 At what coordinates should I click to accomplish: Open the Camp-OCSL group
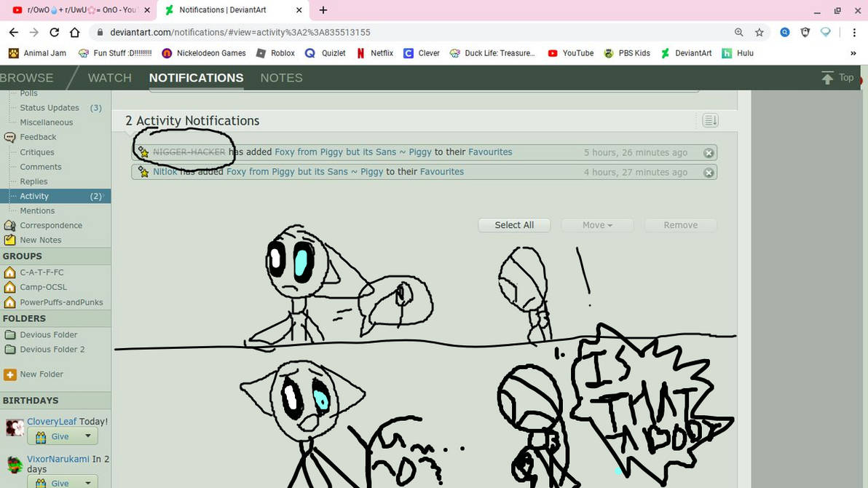[43, 287]
